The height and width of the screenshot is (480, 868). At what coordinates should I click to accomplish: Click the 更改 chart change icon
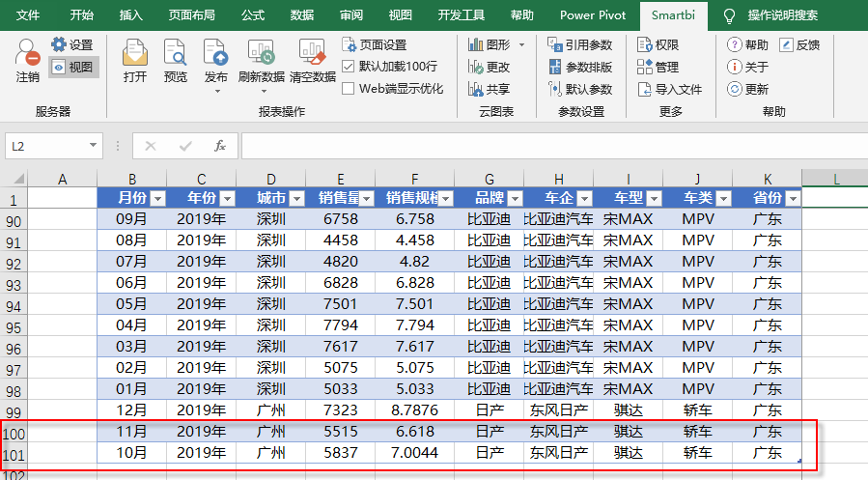tap(476, 67)
